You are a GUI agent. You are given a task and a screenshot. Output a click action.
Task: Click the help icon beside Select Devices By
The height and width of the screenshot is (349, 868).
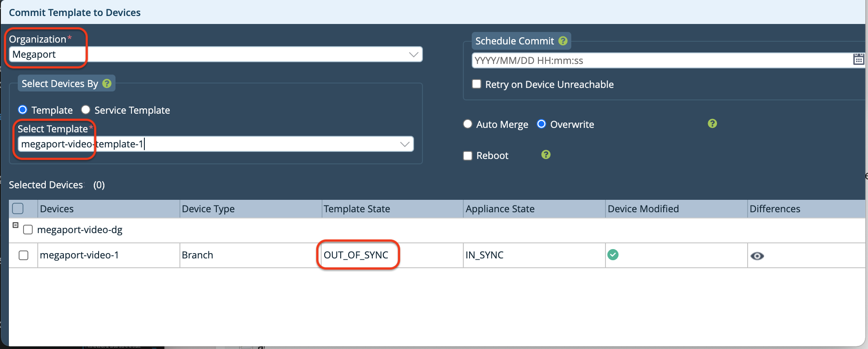coord(107,83)
